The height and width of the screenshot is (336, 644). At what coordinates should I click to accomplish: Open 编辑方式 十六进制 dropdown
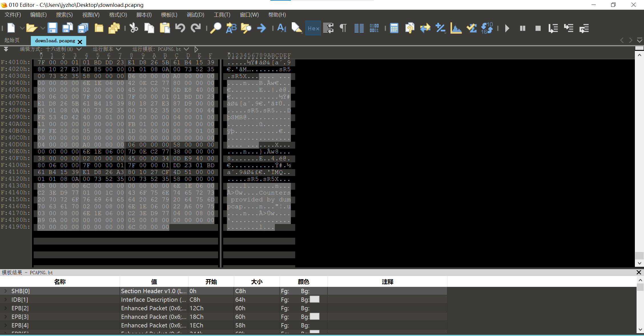coord(79,49)
